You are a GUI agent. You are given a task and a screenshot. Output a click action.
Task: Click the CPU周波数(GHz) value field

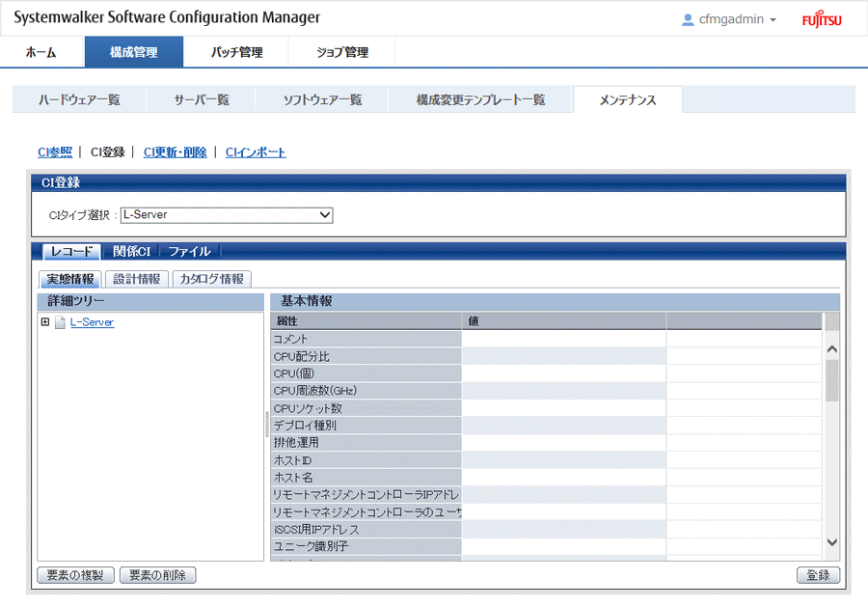[563, 391]
